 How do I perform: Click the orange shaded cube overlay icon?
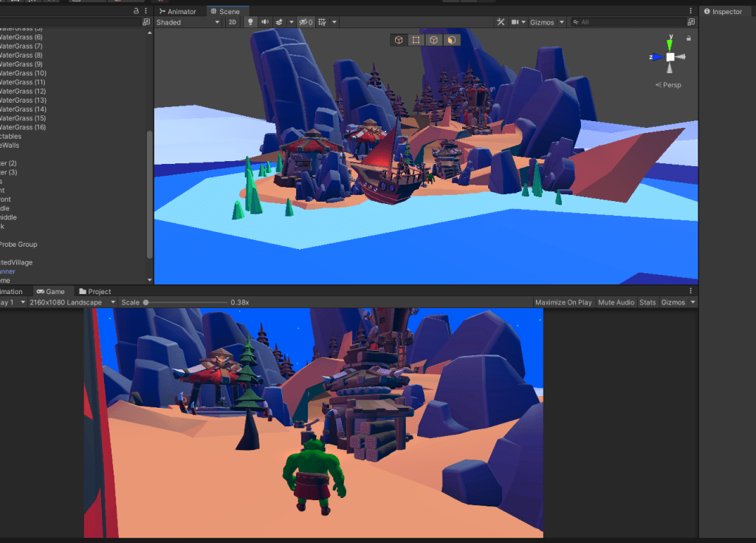click(451, 40)
